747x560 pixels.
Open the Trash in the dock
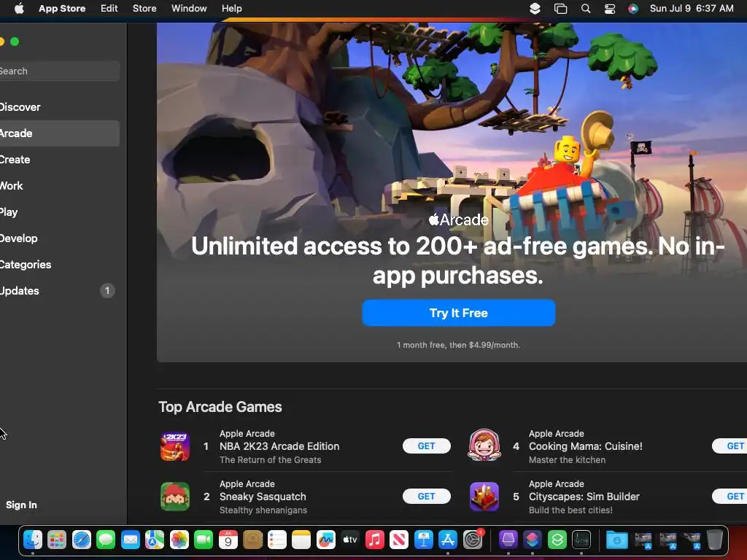tap(715, 540)
